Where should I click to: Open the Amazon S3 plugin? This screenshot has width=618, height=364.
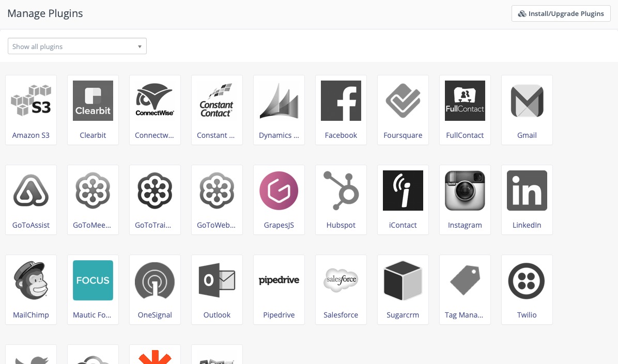(x=31, y=109)
